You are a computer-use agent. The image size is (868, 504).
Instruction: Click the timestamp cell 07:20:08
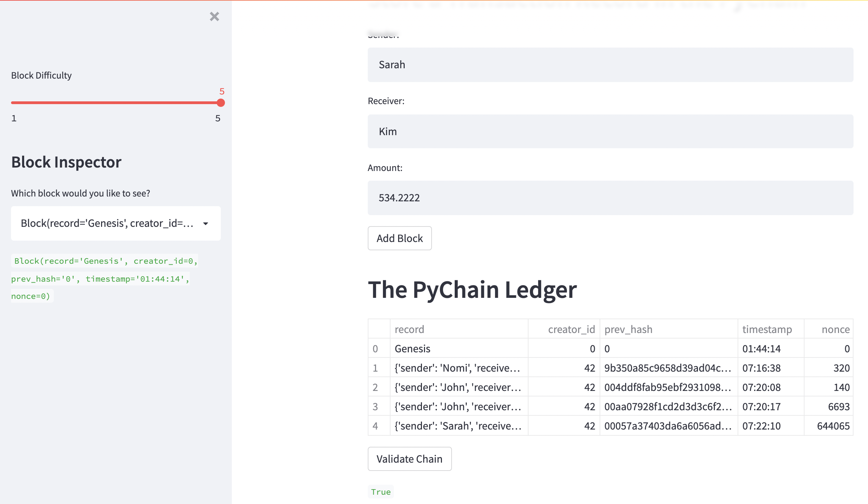[771, 387]
